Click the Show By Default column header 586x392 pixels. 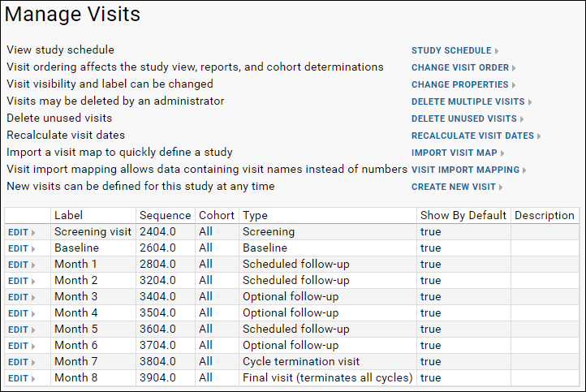click(463, 216)
